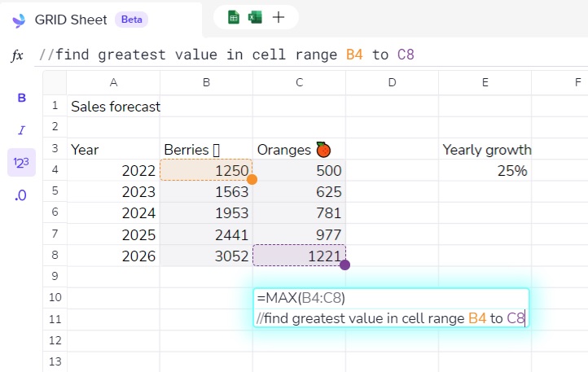Select row 9 header
This screenshot has height=372, width=588.
(55, 276)
